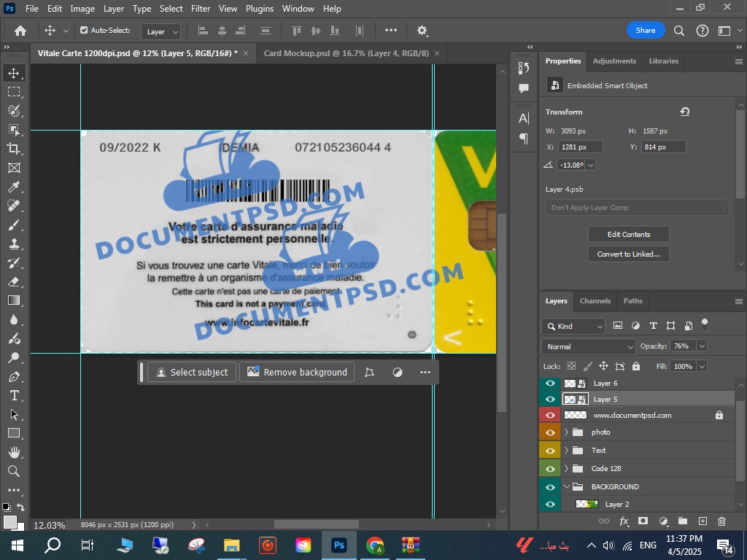
Task: Open the Fill slider dropdown arrow
Action: pyautogui.click(x=702, y=366)
